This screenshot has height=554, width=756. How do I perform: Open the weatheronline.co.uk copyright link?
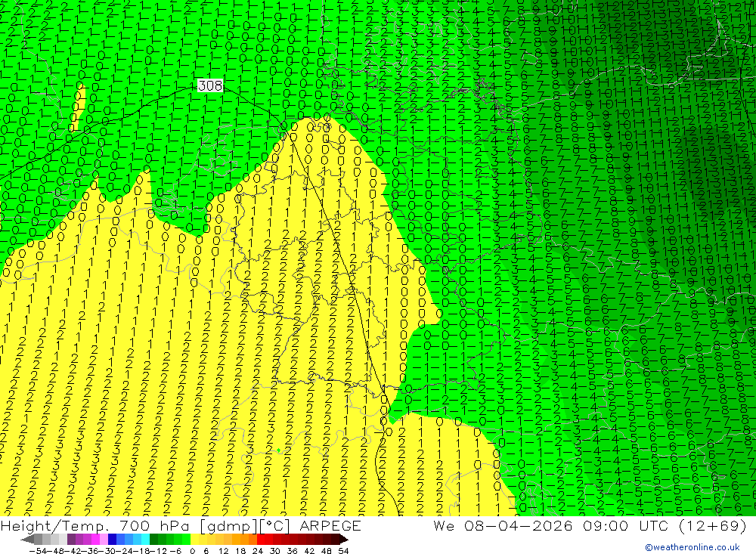pos(692,547)
